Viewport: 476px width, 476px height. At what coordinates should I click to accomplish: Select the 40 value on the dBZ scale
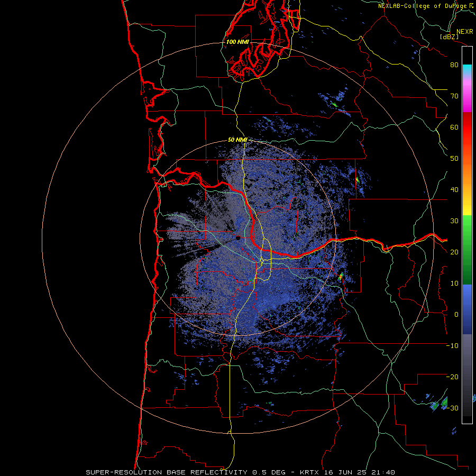[x=454, y=190]
